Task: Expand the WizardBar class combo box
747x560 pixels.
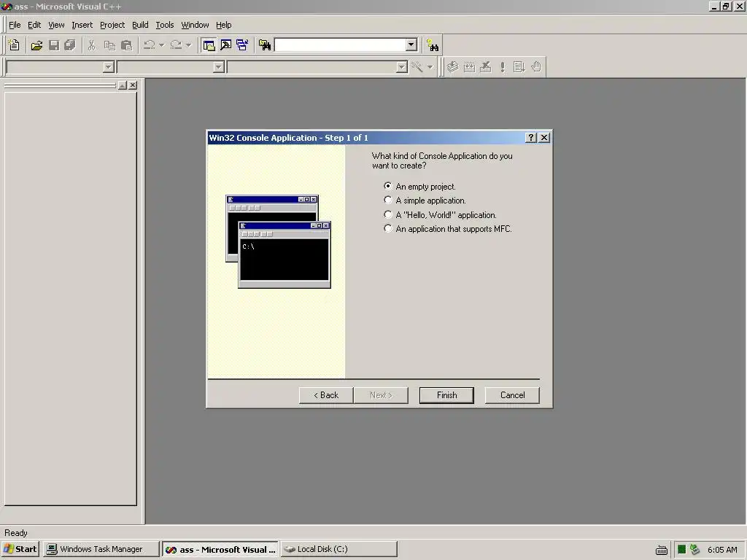Action: pyautogui.click(x=109, y=67)
